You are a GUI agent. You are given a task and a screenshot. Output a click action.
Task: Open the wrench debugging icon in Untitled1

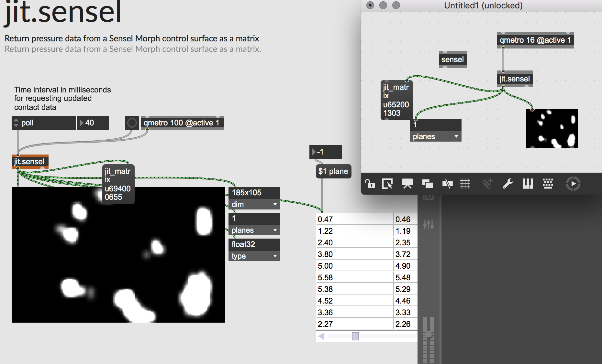tap(507, 184)
